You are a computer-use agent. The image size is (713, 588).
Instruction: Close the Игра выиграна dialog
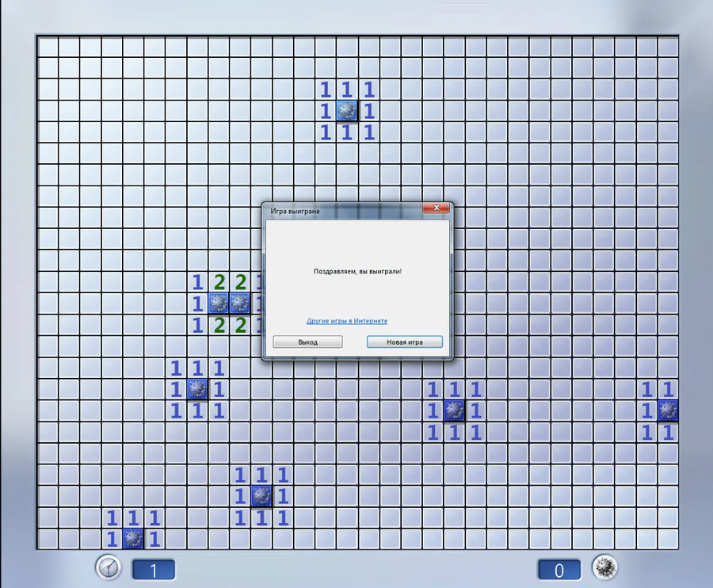click(436, 208)
